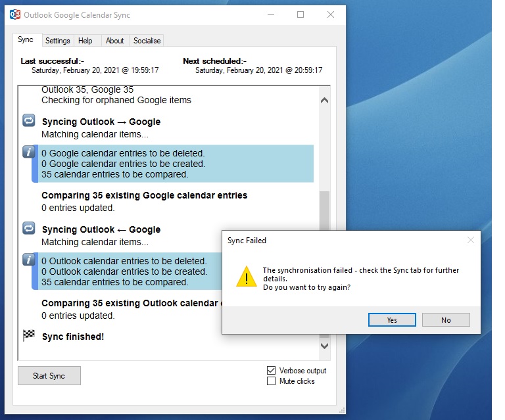Screen dimensions: 505x420
Task: Close the Sync Failed dialog
Action: [471, 240]
